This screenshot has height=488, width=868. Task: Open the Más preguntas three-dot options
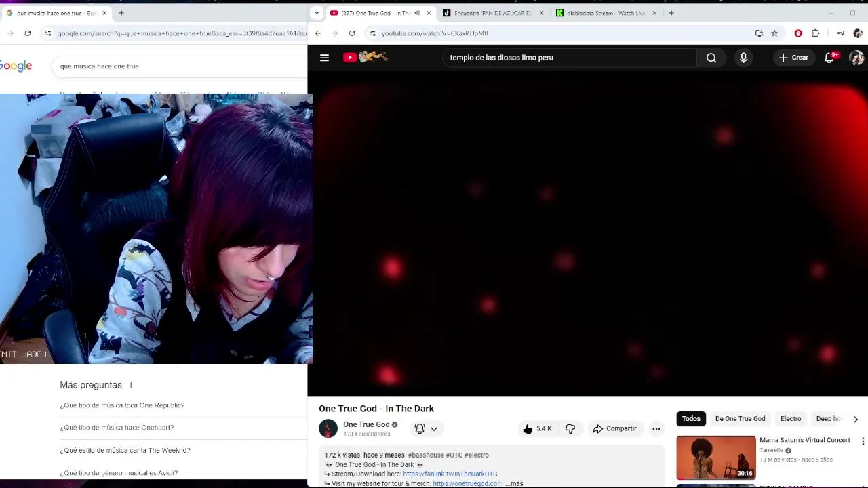131,385
